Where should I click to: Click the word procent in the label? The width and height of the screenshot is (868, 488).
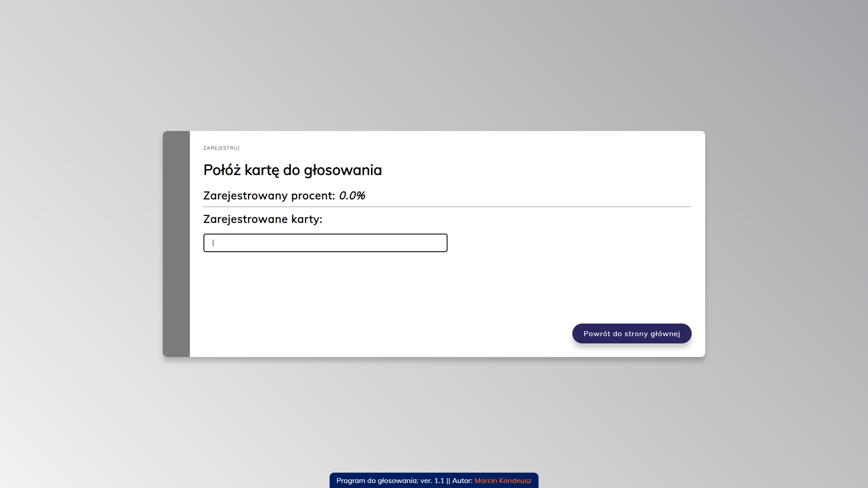click(x=313, y=196)
